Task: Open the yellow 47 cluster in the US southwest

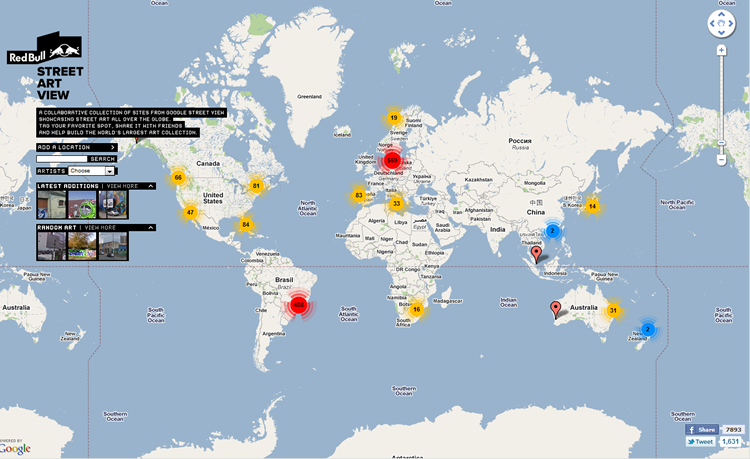Action: tap(190, 212)
